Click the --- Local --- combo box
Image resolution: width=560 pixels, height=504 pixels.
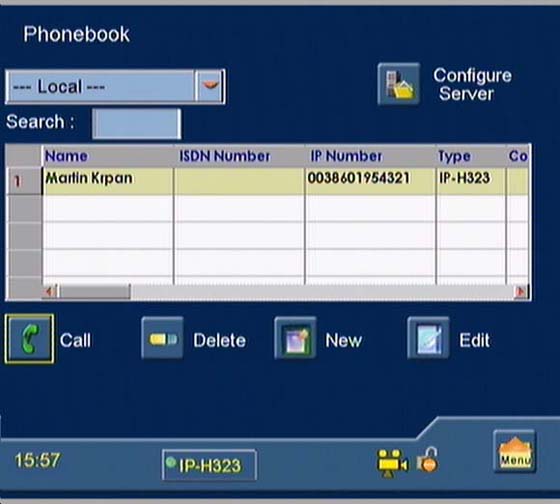coord(115,86)
